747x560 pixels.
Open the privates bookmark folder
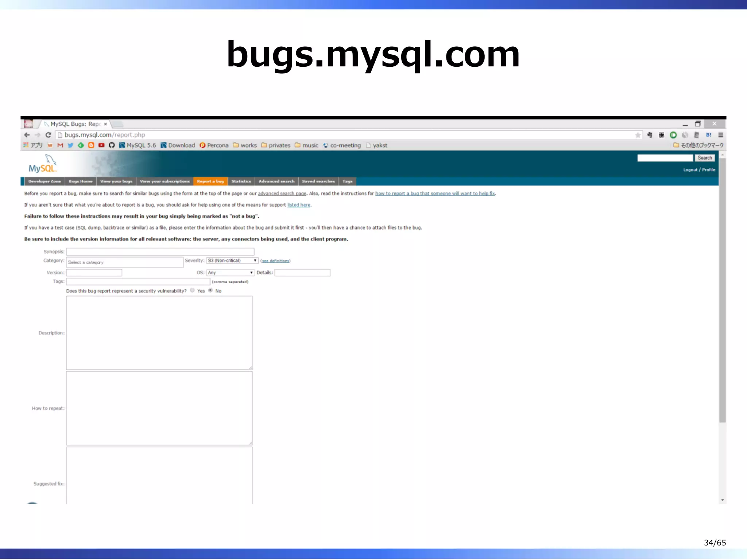pos(276,145)
